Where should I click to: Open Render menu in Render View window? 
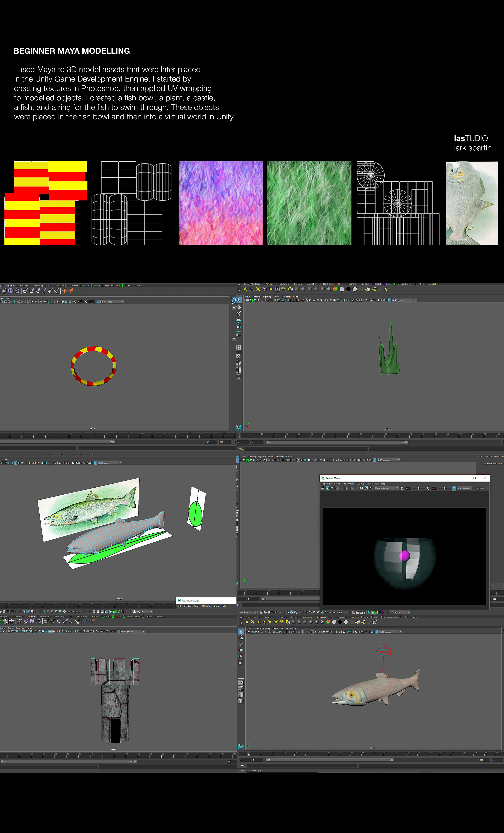[337, 484]
